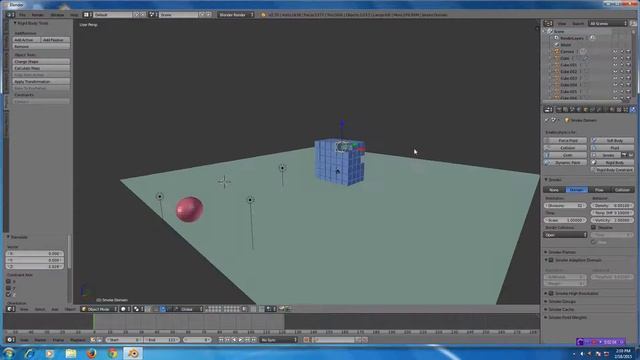Image resolution: width=640 pixels, height=360 pixels.
Task: Open the timeline editor type menu icon
Action: pos(11,340)
